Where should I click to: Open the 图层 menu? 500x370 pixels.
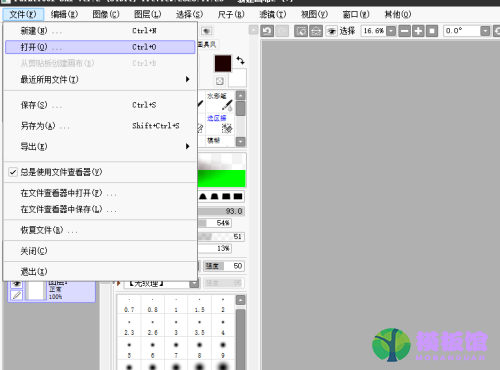pos(148,14)
